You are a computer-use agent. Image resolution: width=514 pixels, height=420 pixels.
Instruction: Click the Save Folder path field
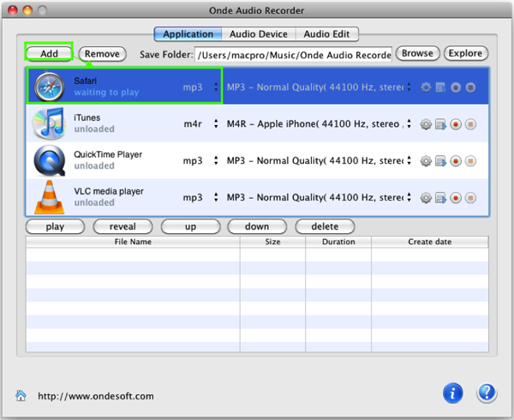[x=292, y=54]
